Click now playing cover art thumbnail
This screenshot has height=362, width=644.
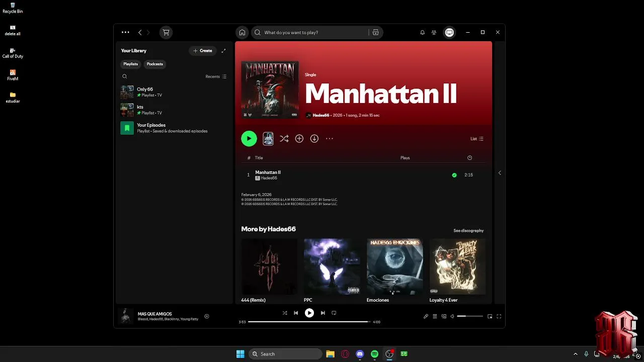(x=126, y=316)
